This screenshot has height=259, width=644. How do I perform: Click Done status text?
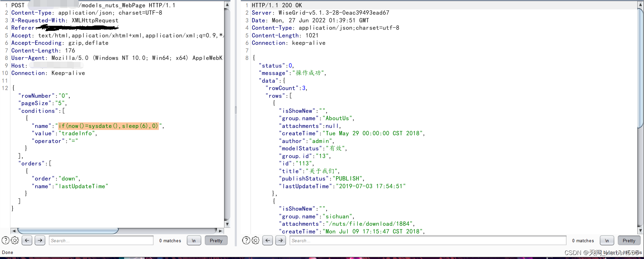pos(8,253)
